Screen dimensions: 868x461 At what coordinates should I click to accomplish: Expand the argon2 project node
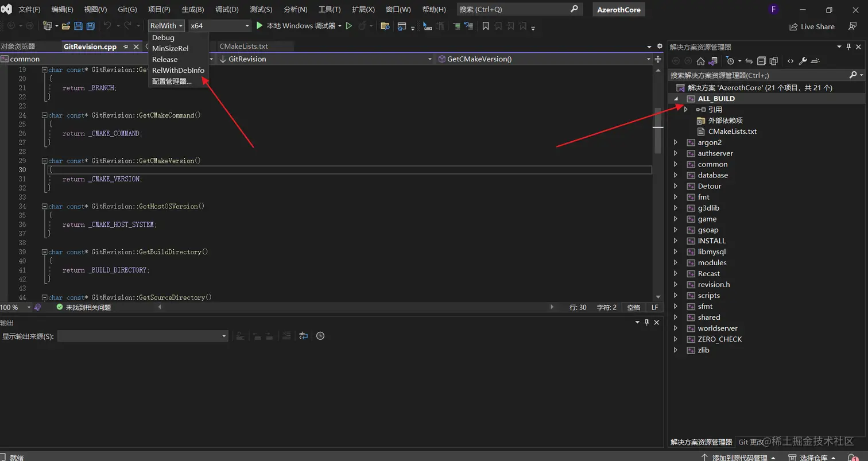[x=676, y=142]
